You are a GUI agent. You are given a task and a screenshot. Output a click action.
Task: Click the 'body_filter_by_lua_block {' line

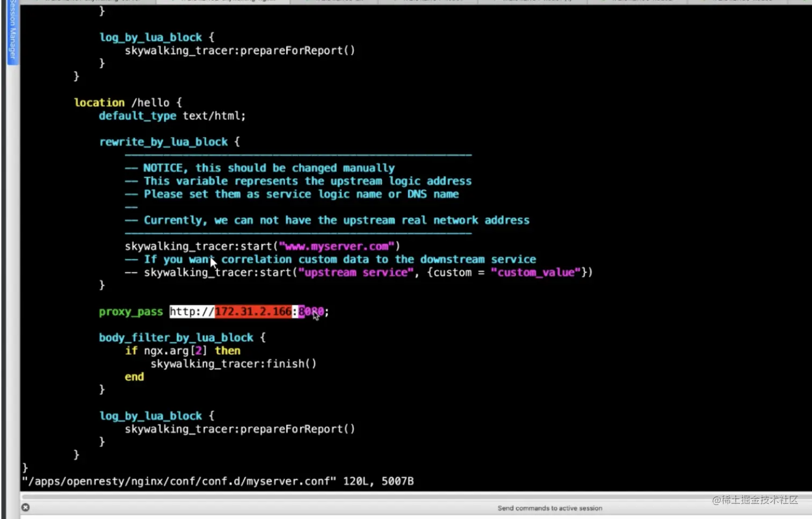182,337
